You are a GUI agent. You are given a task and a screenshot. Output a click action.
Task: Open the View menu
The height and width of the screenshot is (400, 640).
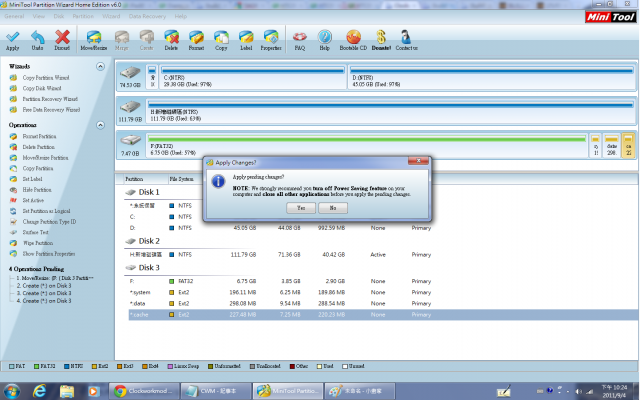point(39,16)
